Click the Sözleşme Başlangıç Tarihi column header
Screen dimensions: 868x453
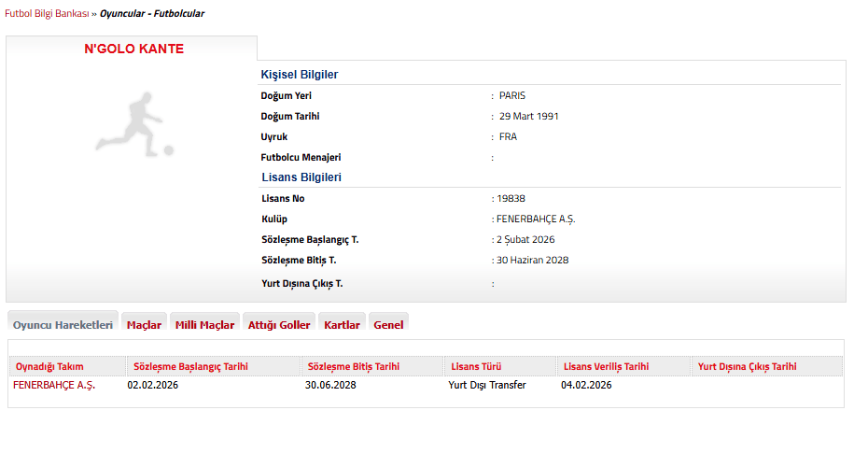click(190, 366)
